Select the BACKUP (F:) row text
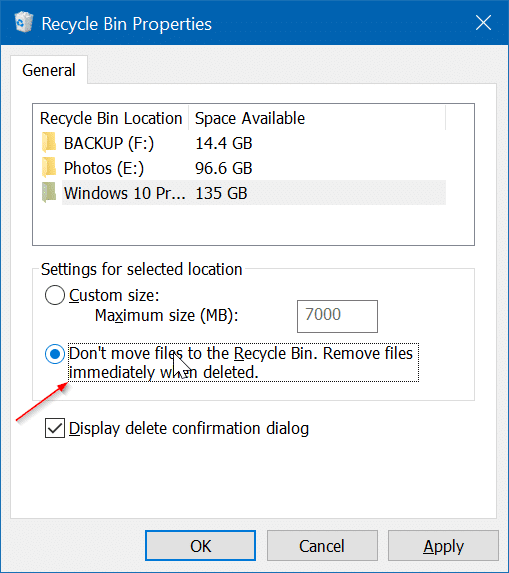The height and width of the screenshot is (573, 509). point(109,143)
